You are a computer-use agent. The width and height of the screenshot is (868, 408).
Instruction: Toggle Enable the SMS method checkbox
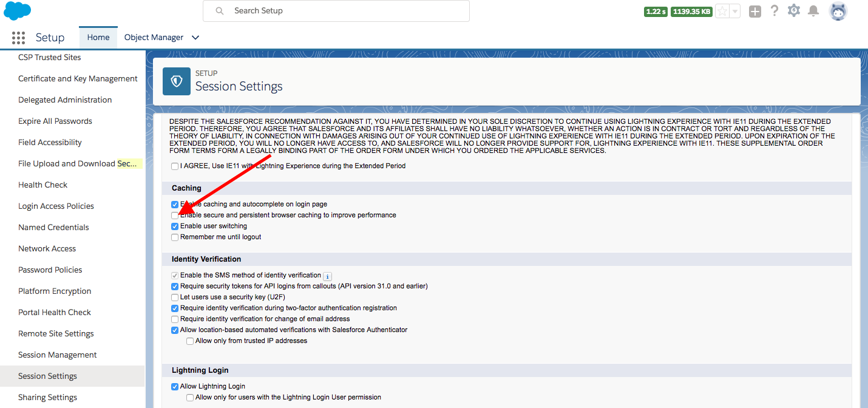(175, 276)
